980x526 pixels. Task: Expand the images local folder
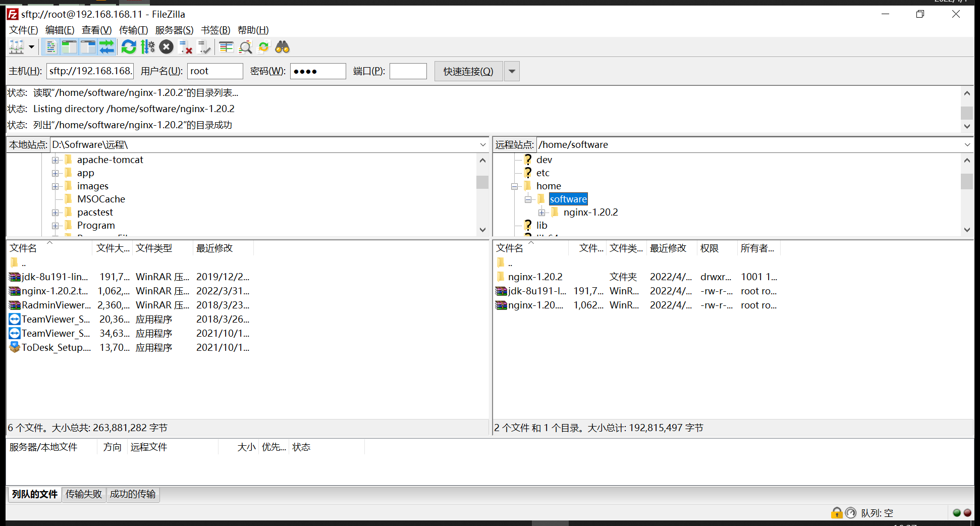click(56, 186)
